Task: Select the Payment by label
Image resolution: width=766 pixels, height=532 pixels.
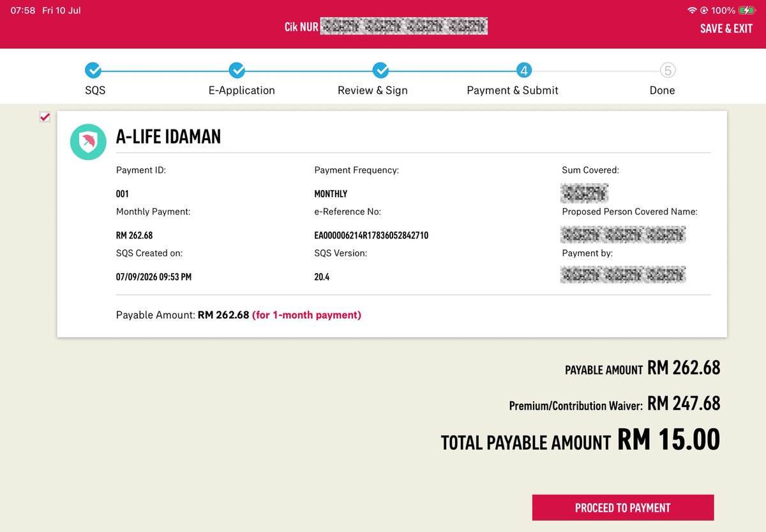Action: 587,253
